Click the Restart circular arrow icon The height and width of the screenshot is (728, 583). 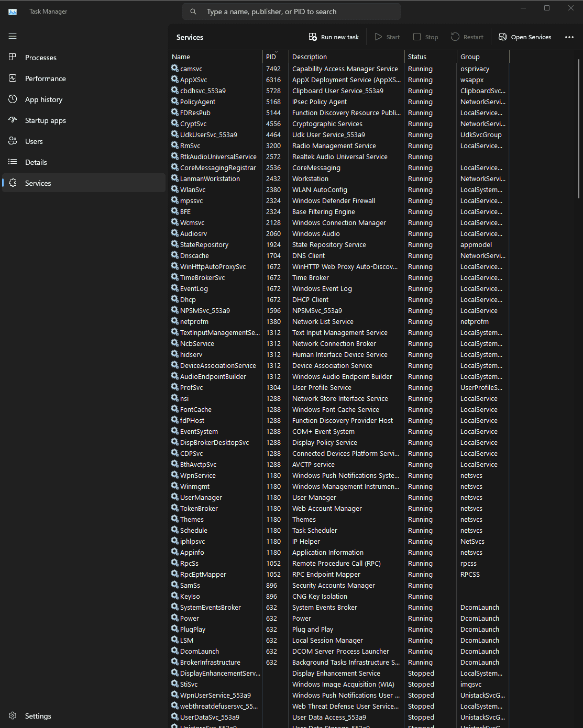click(455, 37)
